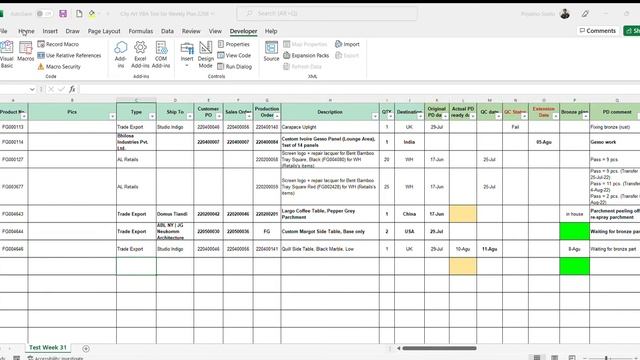Switch to Normal view in the status bar
Image resolution: width=640 pixels, height=360 pixels.
point(537,358)
